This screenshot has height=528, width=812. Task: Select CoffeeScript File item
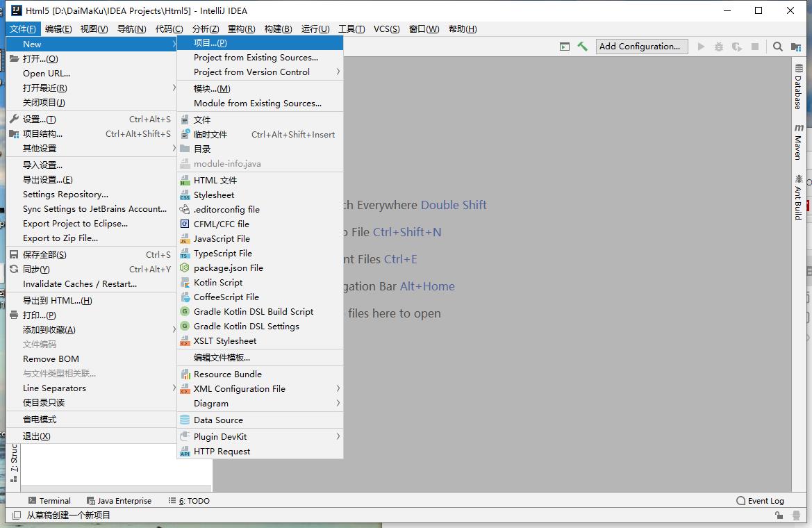pos(260,297)
